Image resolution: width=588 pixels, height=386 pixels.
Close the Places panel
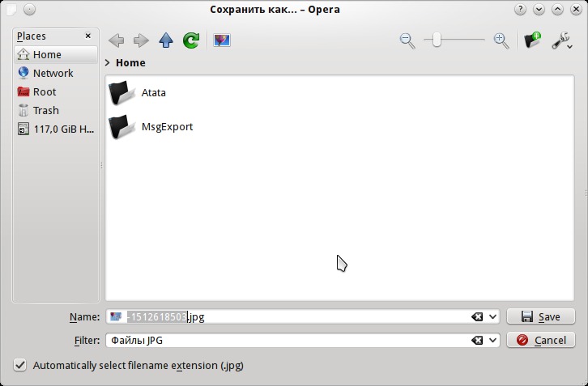point(88,36)
